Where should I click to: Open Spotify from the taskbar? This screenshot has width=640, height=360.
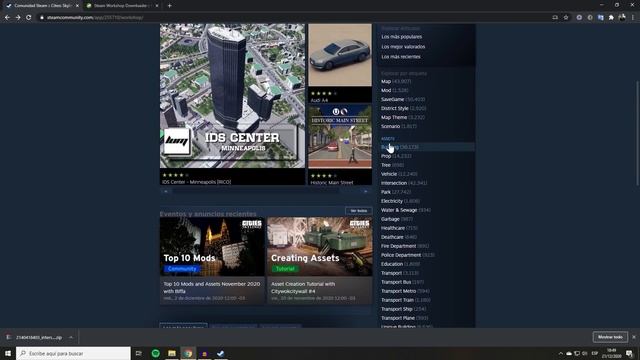coord(156,353)
